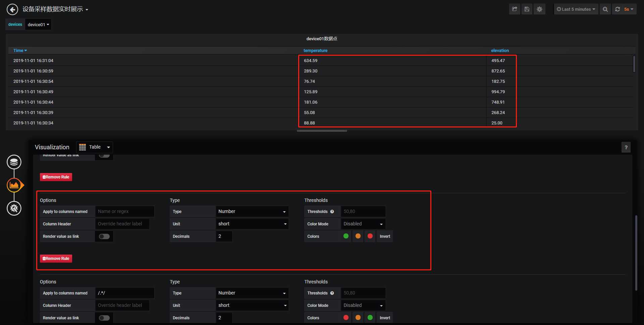Open dashboard settings gear icon

539,9
